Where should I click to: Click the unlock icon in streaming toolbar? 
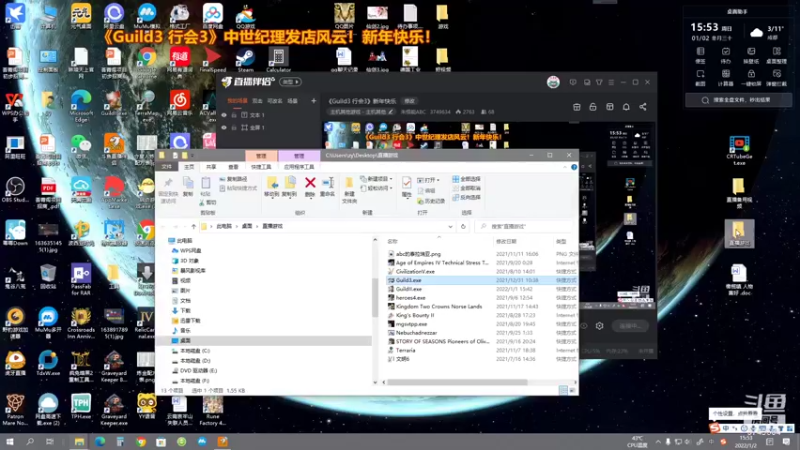coord(593,107)
